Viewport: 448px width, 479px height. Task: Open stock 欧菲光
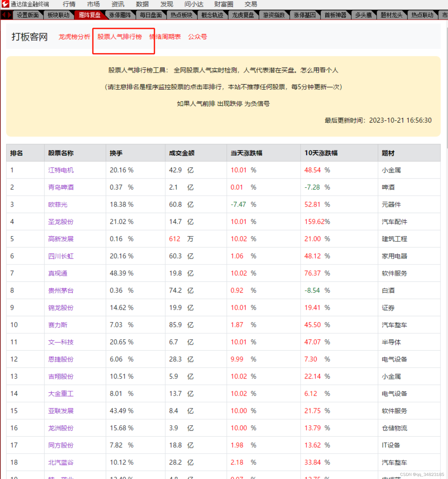tap(58, 204)
